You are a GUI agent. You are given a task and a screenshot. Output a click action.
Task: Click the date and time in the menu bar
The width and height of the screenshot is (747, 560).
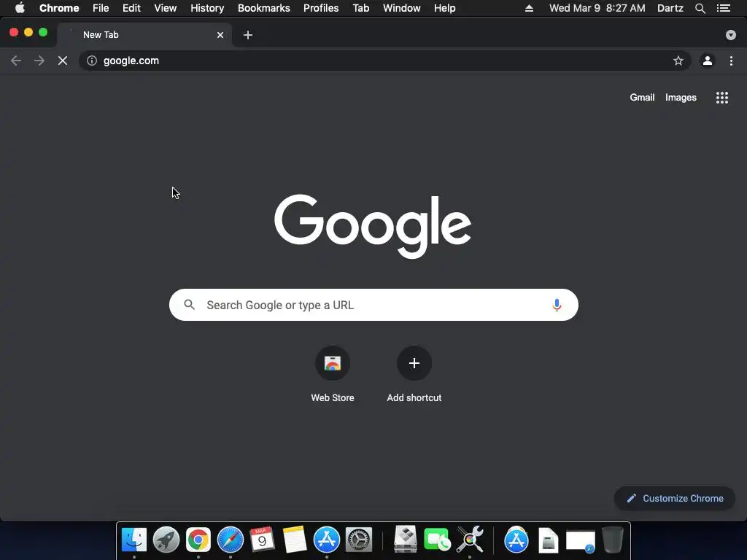[597, 8]
